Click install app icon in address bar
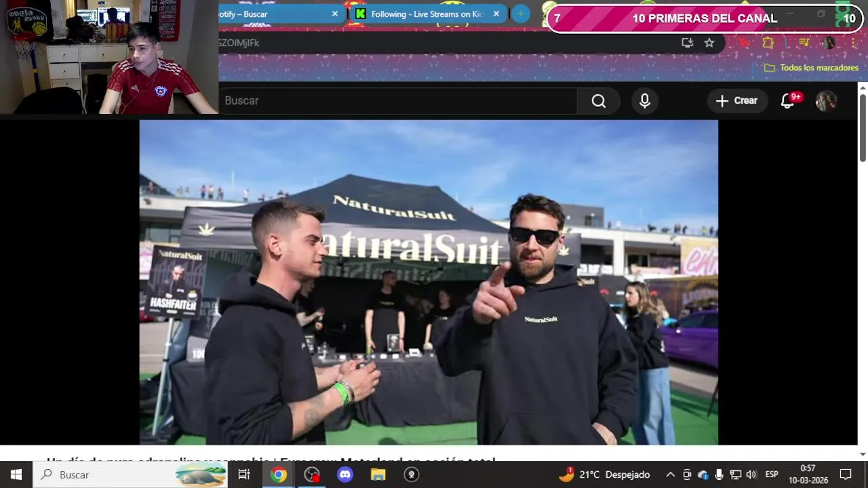This screenshot has height=488, width=868. (x=688, y=43)
